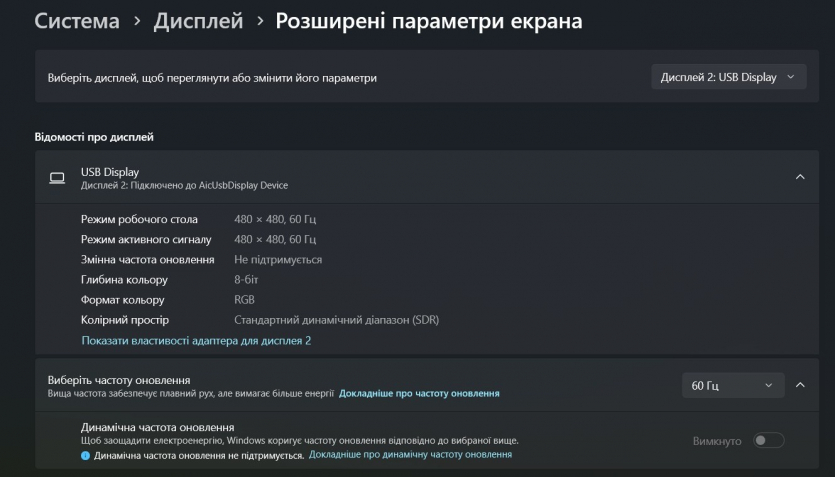Image resolution: width=835 pixels, height=477 pixels.
Task: Navigate to Дисплей breadcrumb item
Action: point(198,21)
